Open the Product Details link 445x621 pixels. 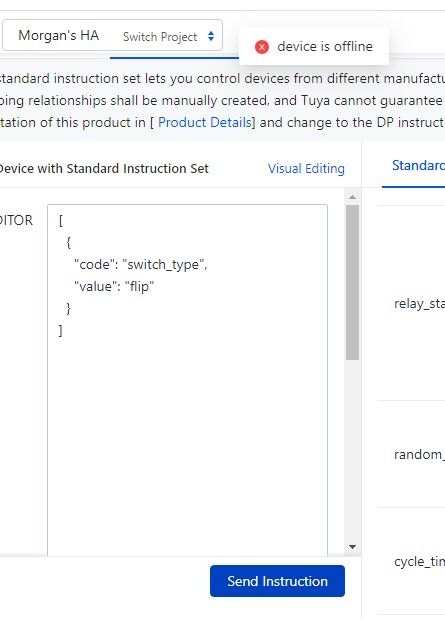[205, 122]
